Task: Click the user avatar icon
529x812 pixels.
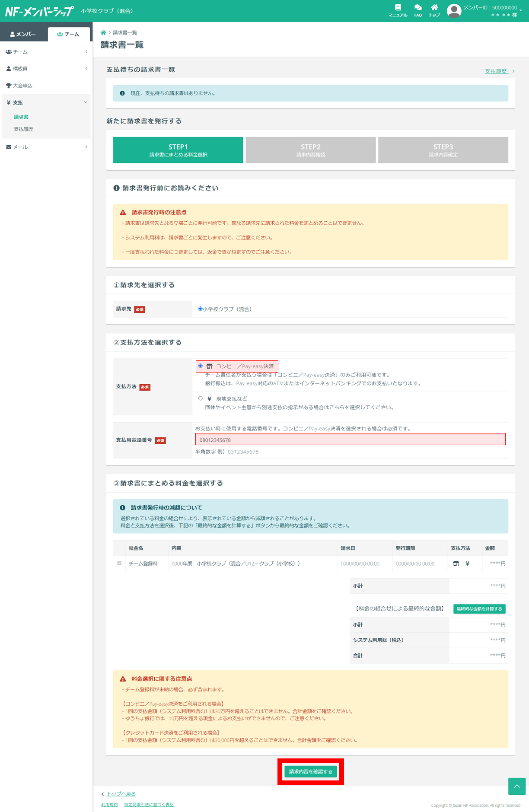Action: point(454,11)
